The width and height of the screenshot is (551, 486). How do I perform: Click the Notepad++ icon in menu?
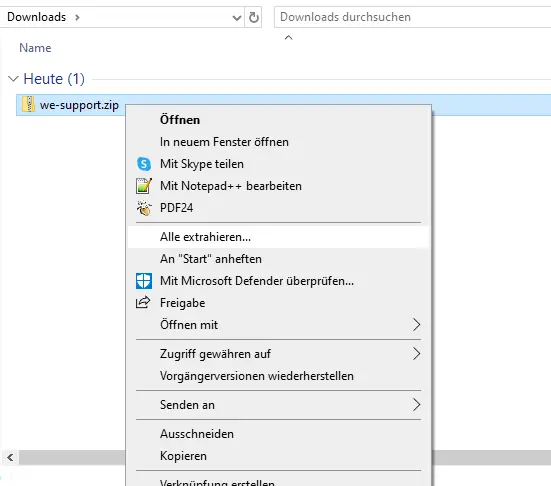pyautogui.click(x=144, y=186)
